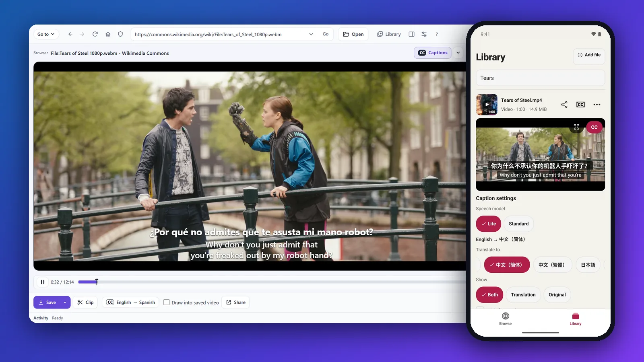The width and height of the screenshot is (644, 362).
Task: Toggle the Captions button
Action: coord(433,53)
